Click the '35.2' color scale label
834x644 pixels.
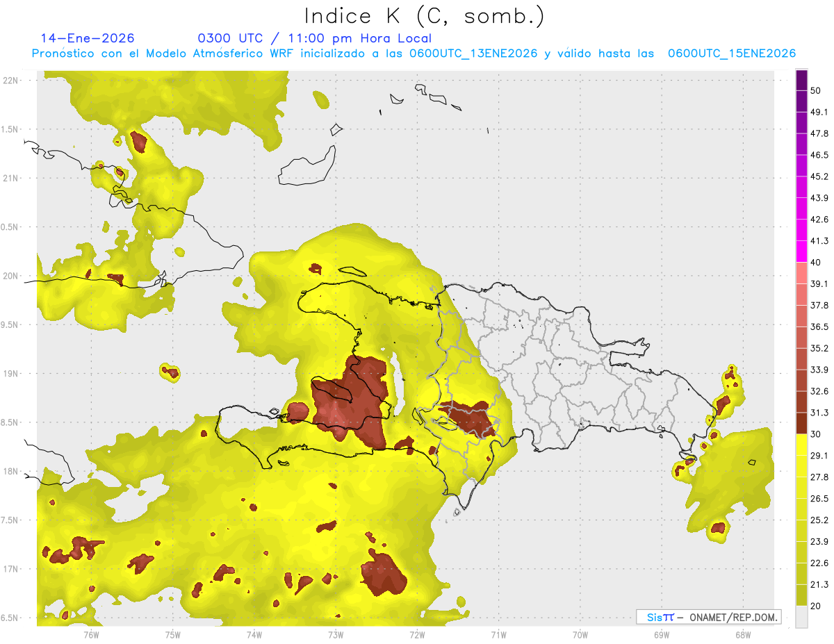pyautogui.click(x=819, y=348)
